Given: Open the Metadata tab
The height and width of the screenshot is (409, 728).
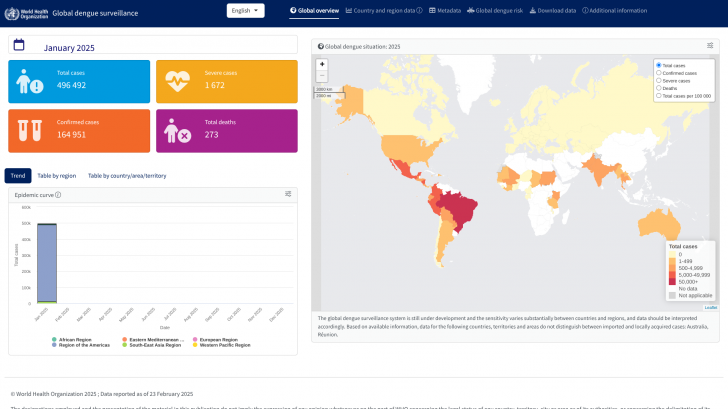Looking at the screenshot, I should pos(445,11).
